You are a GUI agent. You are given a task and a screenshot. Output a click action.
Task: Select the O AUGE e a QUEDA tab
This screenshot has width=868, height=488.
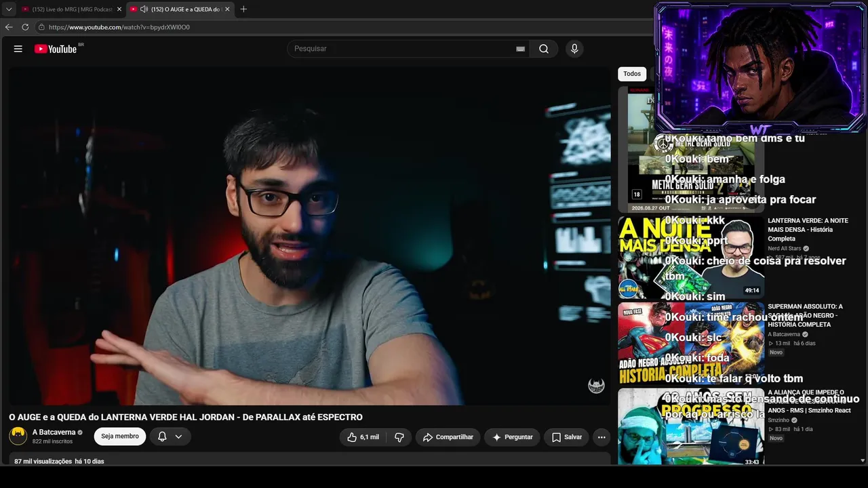coord(180,9)
